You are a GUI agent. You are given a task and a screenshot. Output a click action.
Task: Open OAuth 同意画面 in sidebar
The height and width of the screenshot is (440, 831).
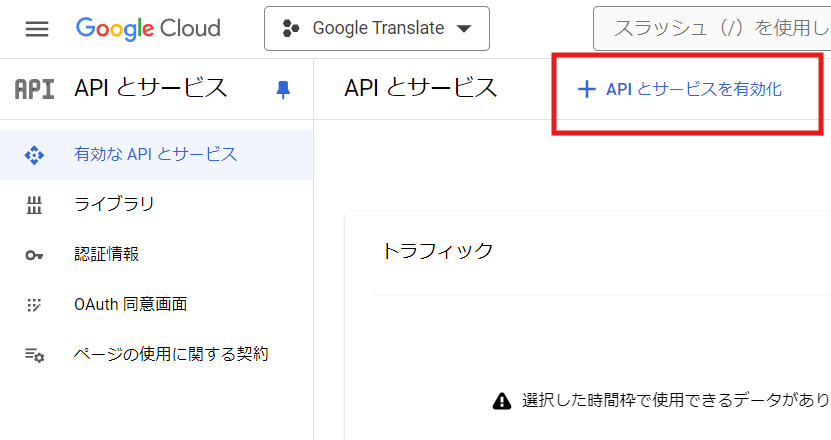(x=130, y=304)
